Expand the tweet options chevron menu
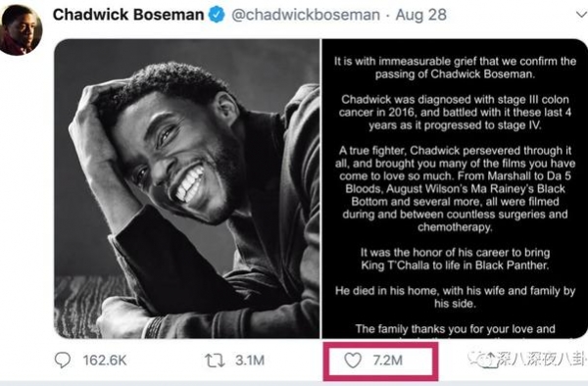This screenshot has height=386, width=588. click(581, 15)
